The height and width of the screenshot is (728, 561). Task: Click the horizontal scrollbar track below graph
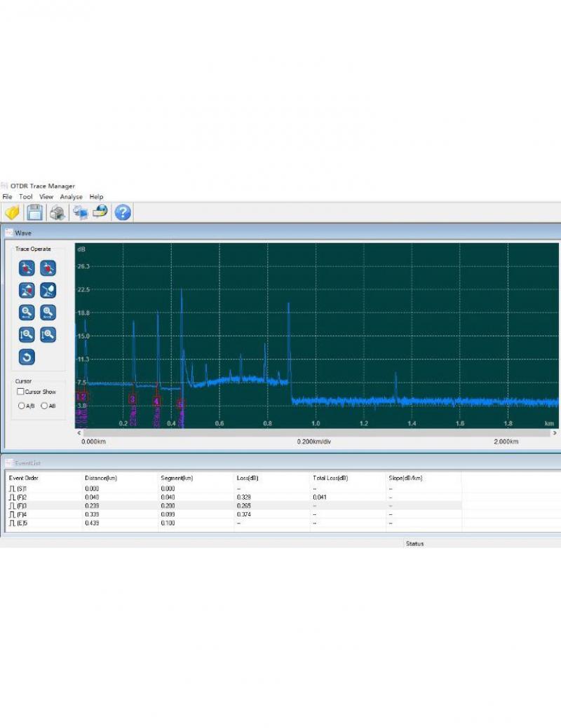(x=316, y=433)
